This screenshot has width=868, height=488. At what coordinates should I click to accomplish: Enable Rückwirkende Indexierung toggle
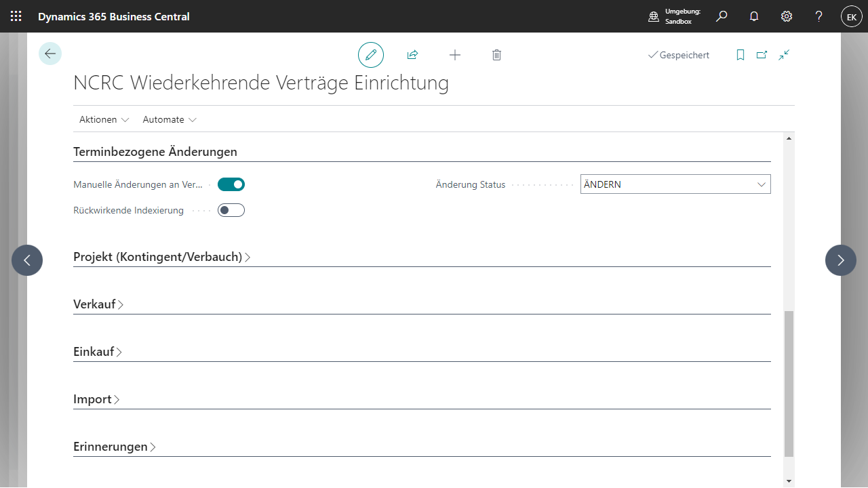pyautogui.click(x=231, y=210)
